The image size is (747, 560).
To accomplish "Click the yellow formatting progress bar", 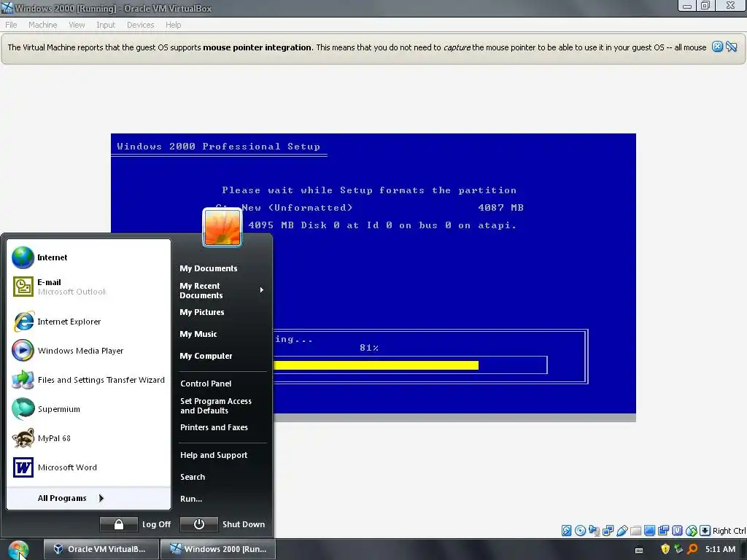I will point(376,365).
